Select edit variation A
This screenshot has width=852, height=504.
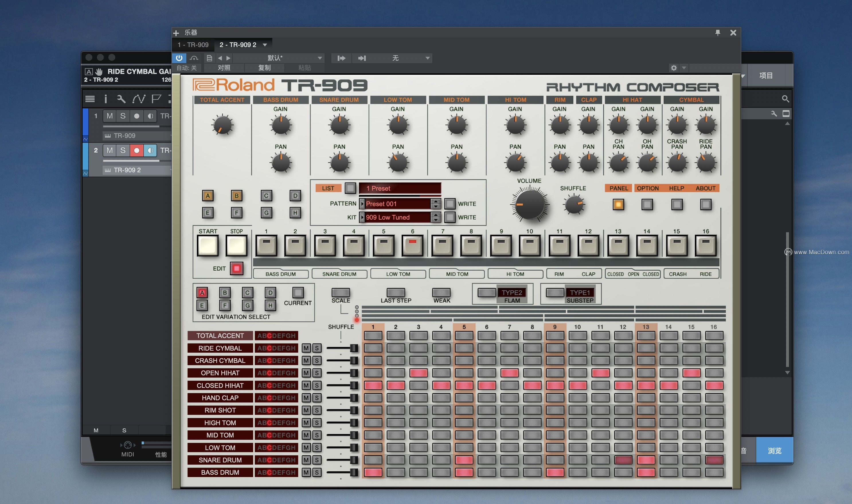(202, 293)
